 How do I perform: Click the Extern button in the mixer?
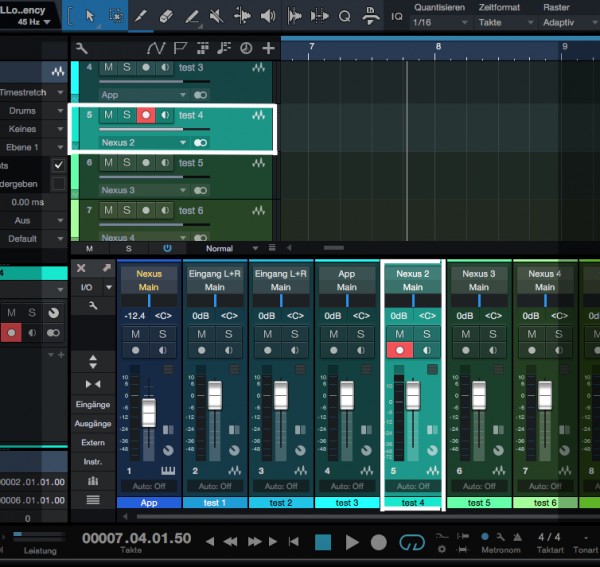tap(93, 442)
